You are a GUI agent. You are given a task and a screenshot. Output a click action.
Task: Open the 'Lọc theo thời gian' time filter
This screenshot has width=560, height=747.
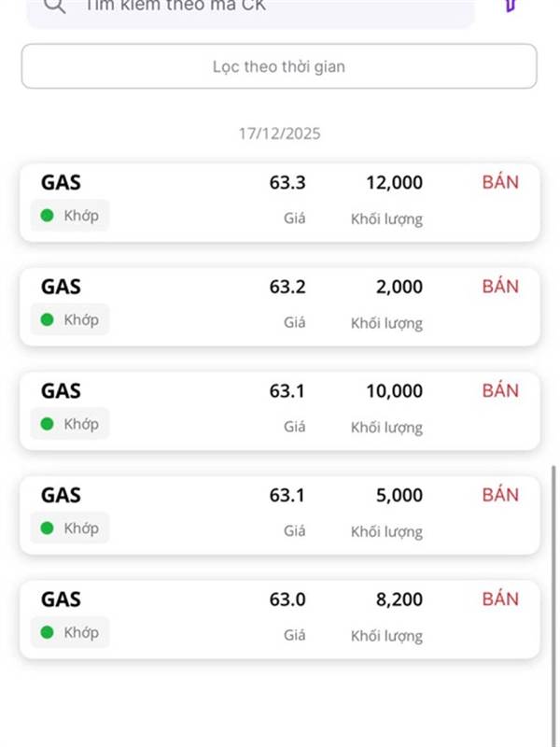click(279, 66)
